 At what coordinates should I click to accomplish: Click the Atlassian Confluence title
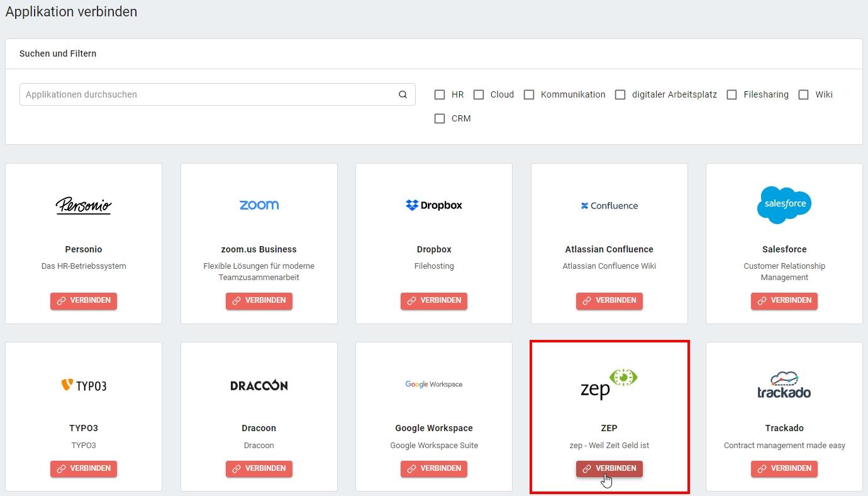pos(609,249)
